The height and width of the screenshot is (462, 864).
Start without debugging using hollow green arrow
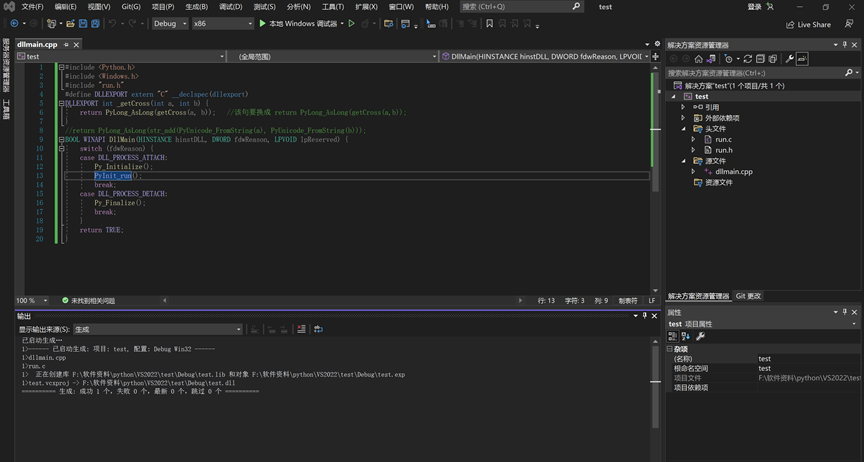click(x=352, y=24)
